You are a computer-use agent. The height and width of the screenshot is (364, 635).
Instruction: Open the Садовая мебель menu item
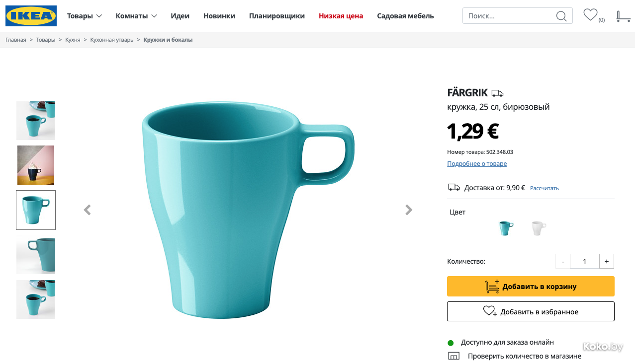pyautogui.click(x=405, y=16)
